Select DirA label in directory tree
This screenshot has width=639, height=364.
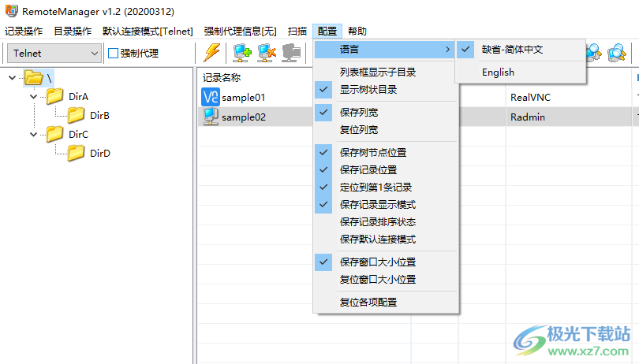coord(78,96)
